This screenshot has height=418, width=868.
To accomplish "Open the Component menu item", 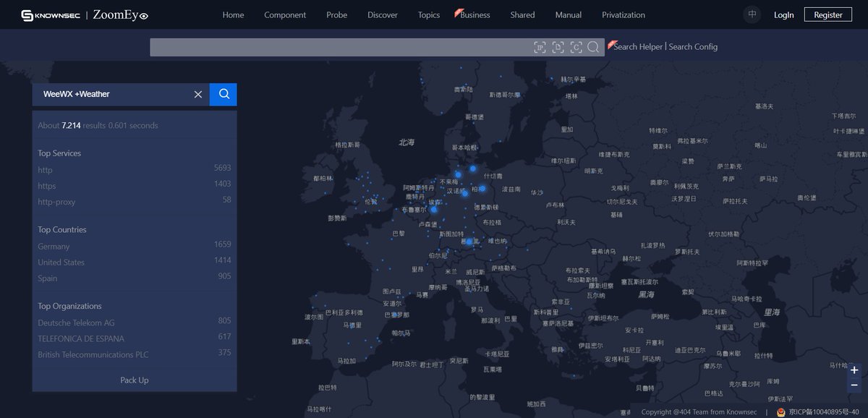I will click(285, 14).
